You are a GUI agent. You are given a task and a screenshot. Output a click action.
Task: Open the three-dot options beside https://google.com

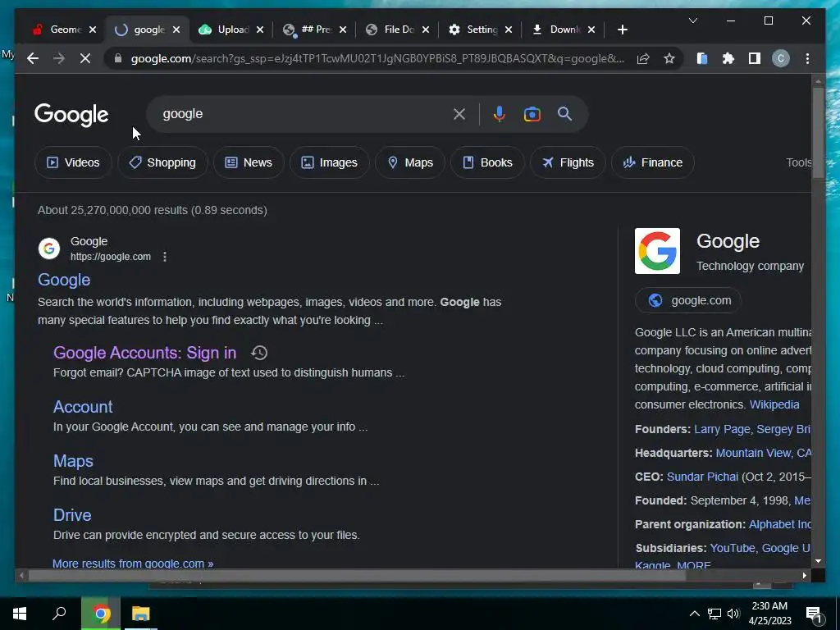point(164,257)
